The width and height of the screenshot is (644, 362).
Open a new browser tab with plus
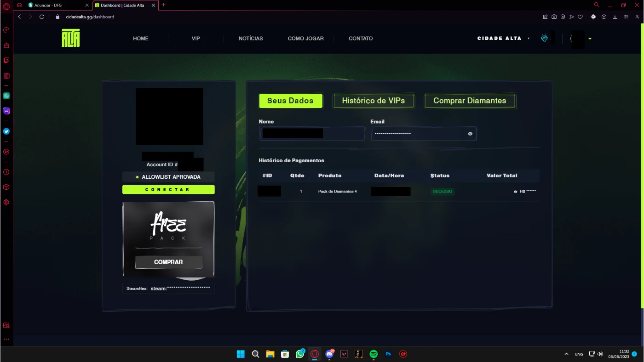(x=163, y=5)
